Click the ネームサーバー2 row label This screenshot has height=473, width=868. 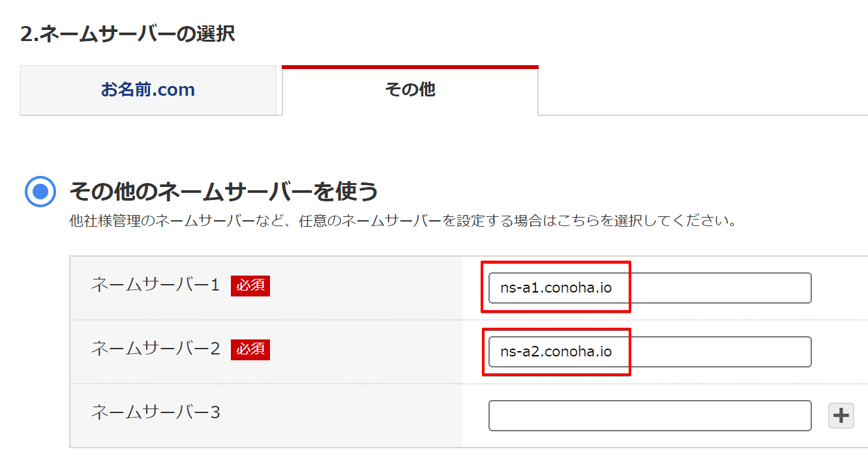pos(155,349)
